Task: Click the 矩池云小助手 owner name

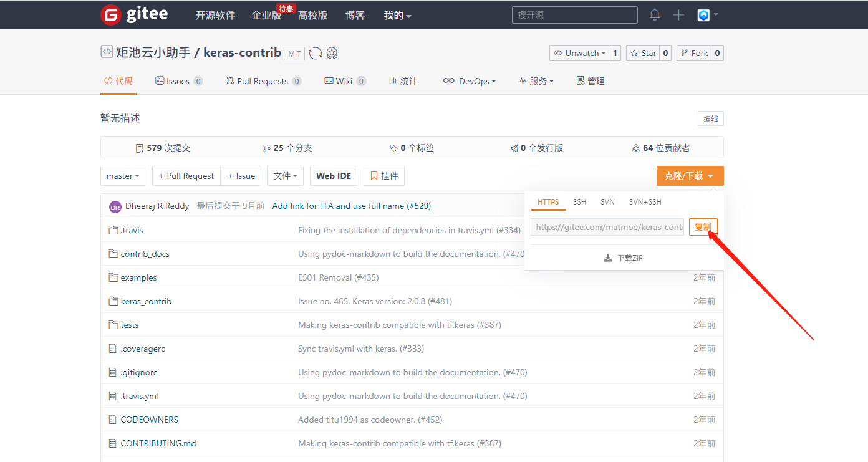Action: [x=153, y=52]
